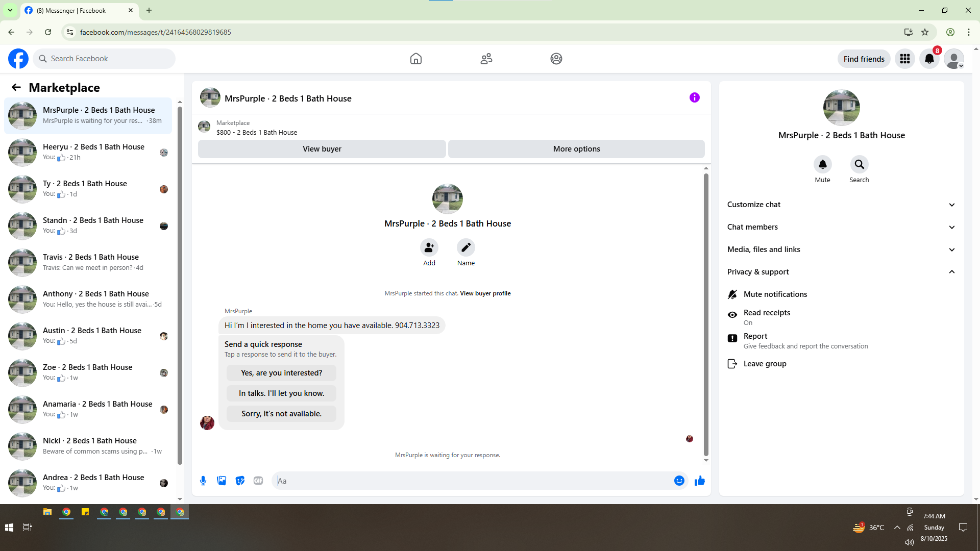Click the conversation list scrollbar
This screenshot has width=980, height=551.
point(180,286)
